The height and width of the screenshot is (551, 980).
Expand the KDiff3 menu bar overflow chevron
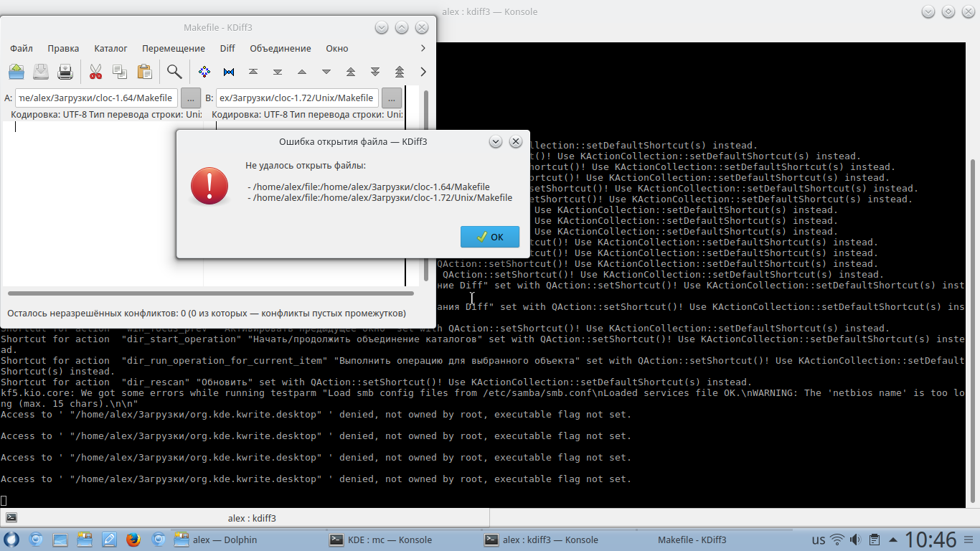tap(423, 48)
